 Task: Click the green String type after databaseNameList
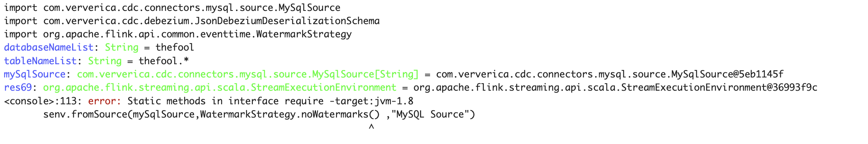[122, 47]
